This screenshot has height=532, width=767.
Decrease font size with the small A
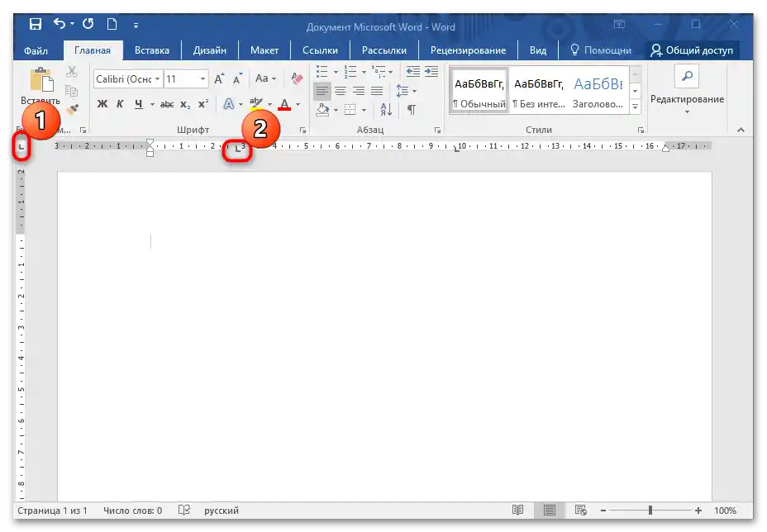pos(238,78)
